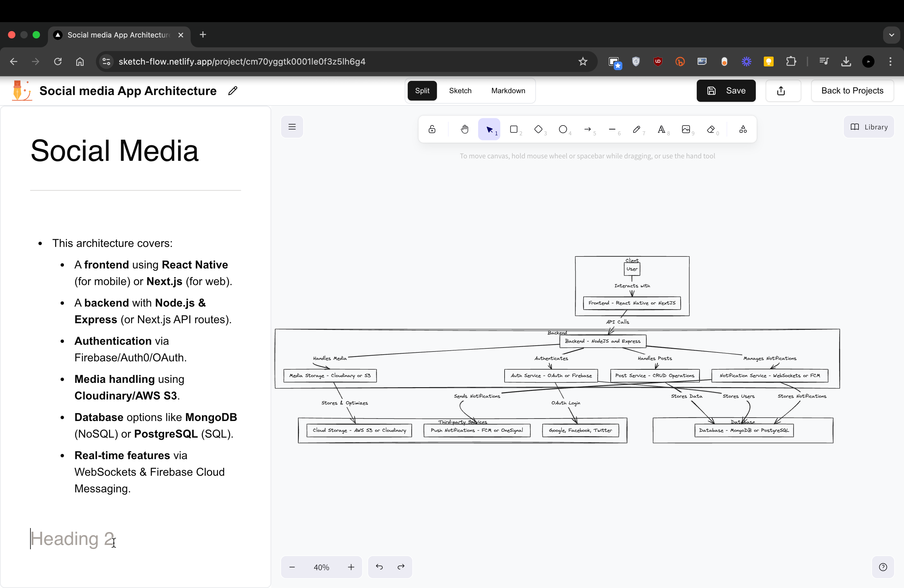Click the "This architecture covers:" bullet text
This screenshot has height=588, width=904.
point(113,243)
